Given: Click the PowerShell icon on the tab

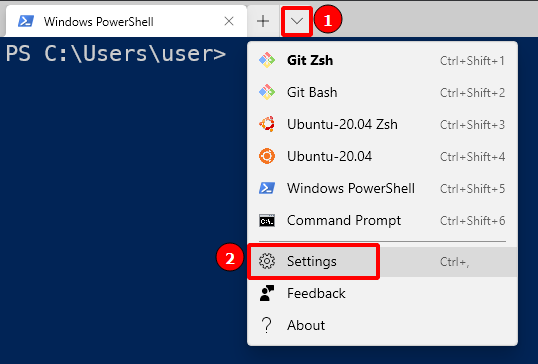Looking at the screenshot, I should tap(26, 21).
